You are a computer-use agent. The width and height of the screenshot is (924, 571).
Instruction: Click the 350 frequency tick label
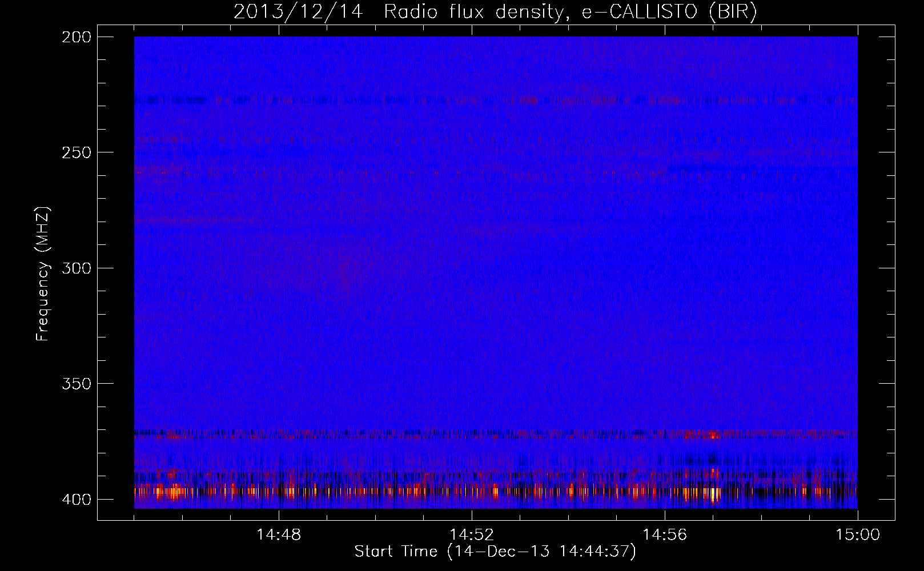coord(76,384)
